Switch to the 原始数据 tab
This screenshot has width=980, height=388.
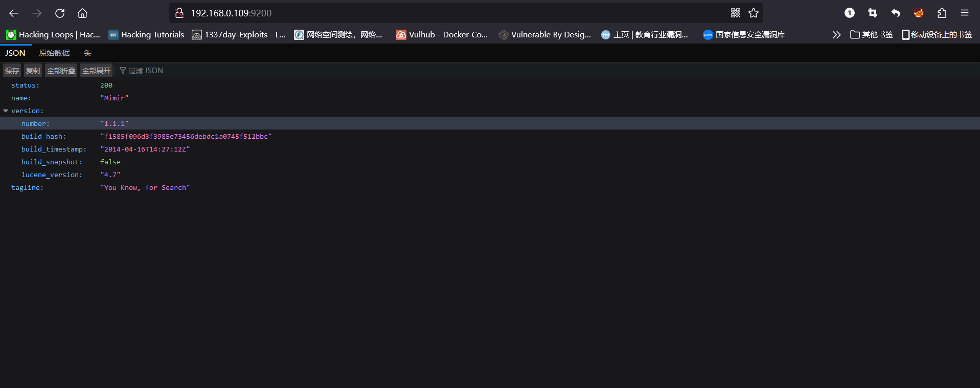pyautogui.click(x=54, y=53)
